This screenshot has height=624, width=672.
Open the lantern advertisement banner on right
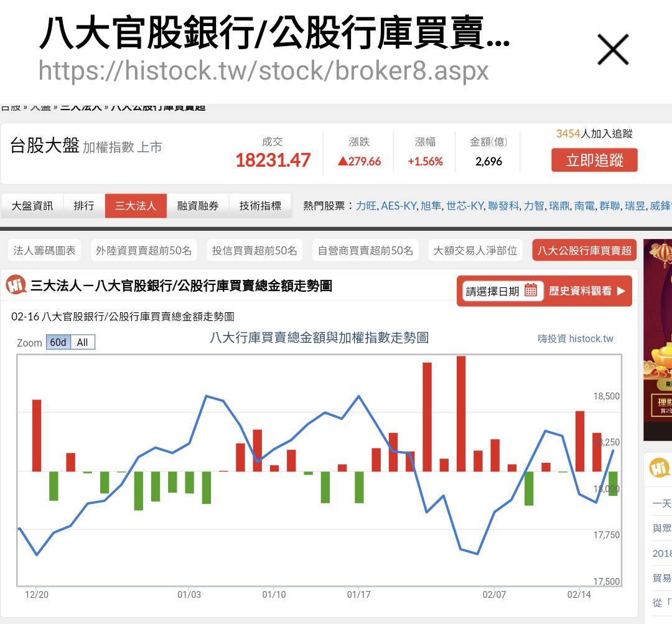click(658, 339)
